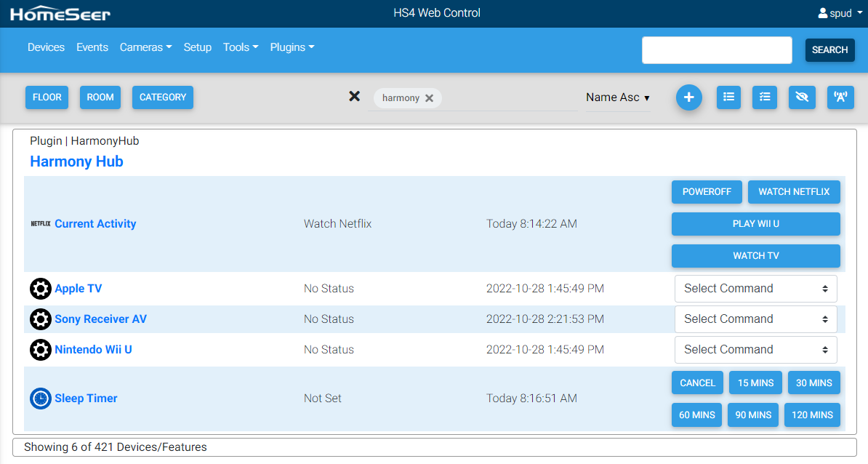The image size is (868, 464).
Task: Clear all filters with the X icon
Action: pos(354,96)
